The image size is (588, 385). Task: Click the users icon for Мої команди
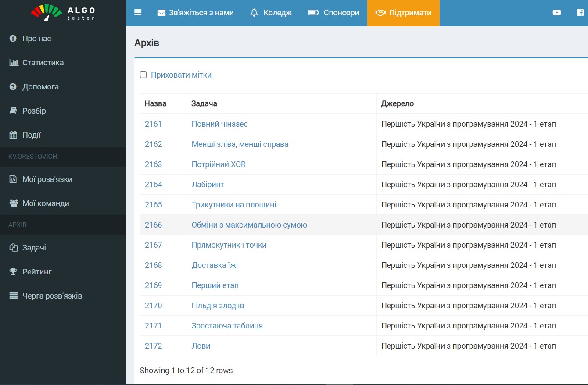pos(14,203)
